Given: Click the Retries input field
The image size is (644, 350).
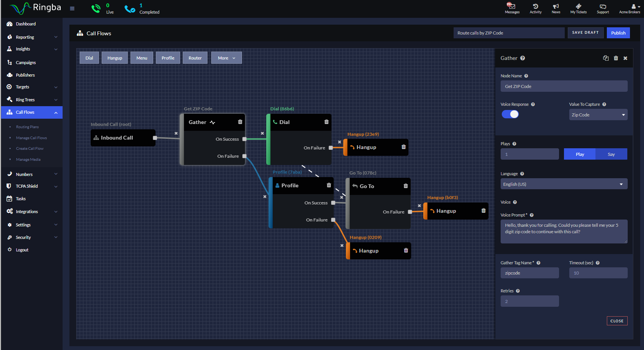Looking at the screenshot, I should [529, 301].
